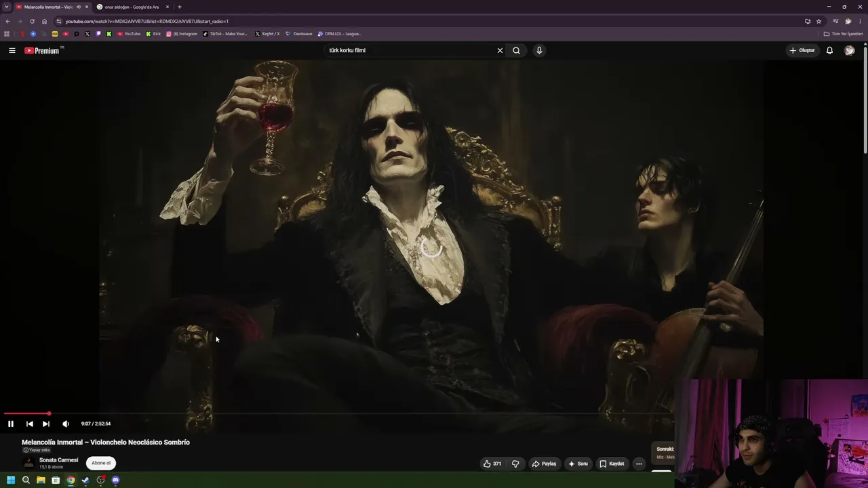Open the browser home page
The height and width of the screenshot is (488, 868).
coord(45,21)
